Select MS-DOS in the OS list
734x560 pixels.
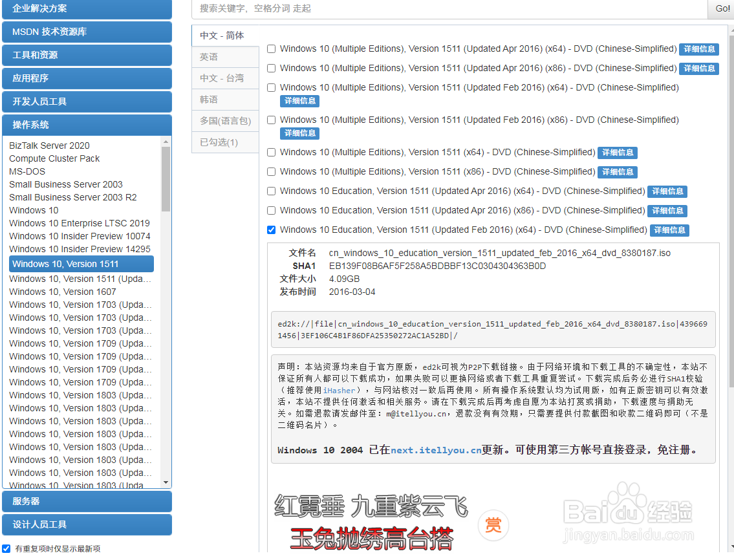pyautogui.click(x=27, y=172)
